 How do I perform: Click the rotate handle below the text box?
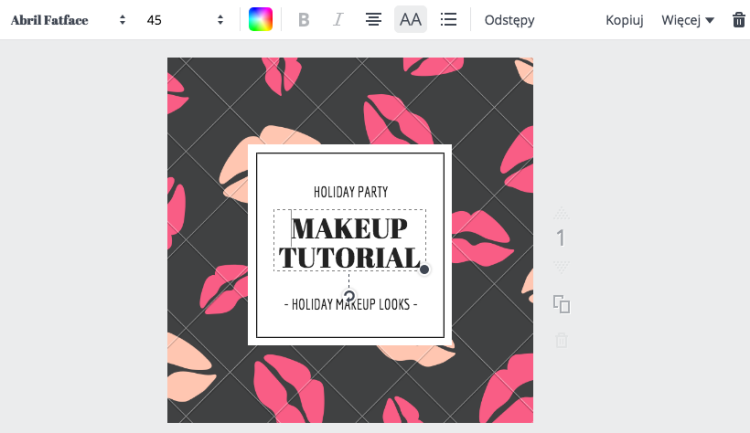click(x=349, y=296)
